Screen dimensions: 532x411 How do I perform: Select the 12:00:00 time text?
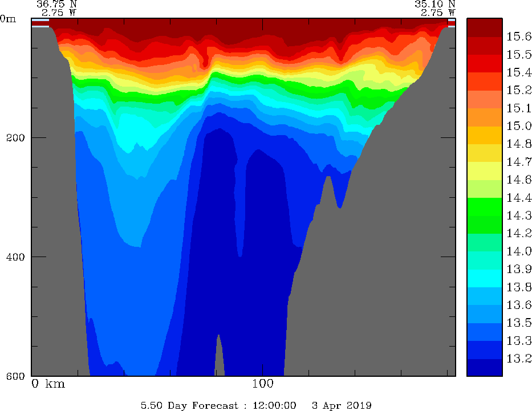[274, 405]
